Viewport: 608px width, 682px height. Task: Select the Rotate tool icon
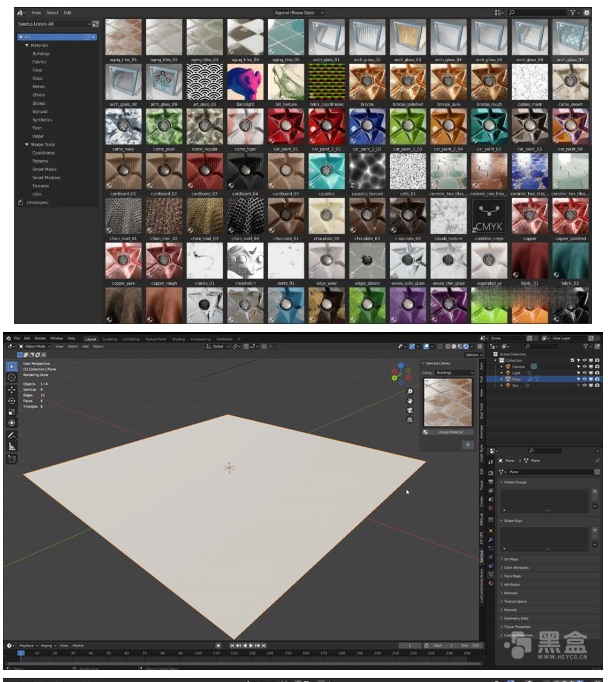[12, 401]
